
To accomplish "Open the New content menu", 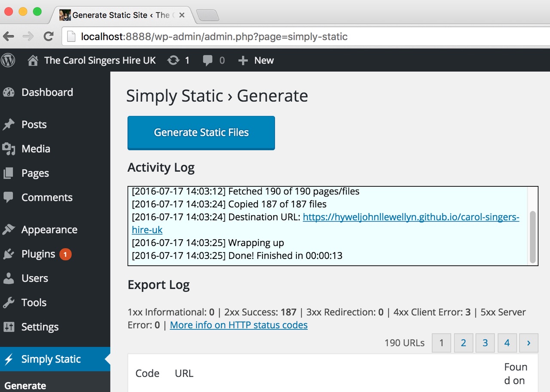I will [256, 61].
